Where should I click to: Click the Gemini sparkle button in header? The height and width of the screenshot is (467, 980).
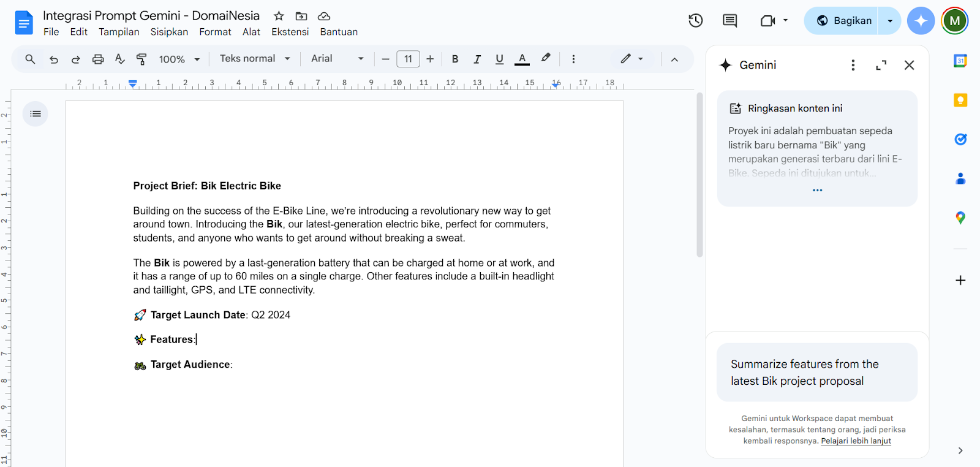(921, 21)
